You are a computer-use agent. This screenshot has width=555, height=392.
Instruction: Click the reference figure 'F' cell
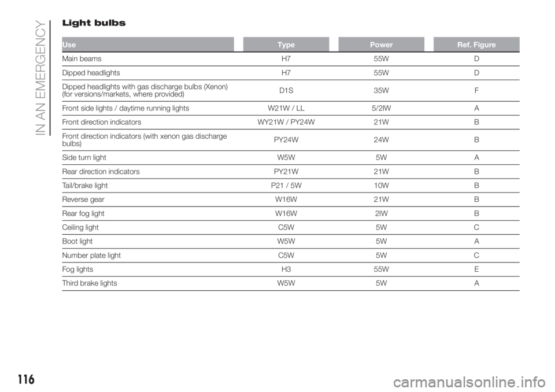(476, 91)
